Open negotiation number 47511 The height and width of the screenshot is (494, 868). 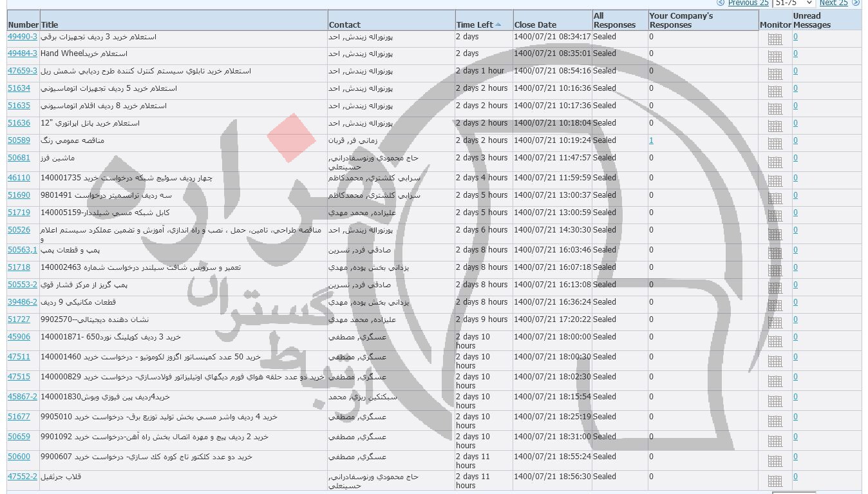(19, 357)
